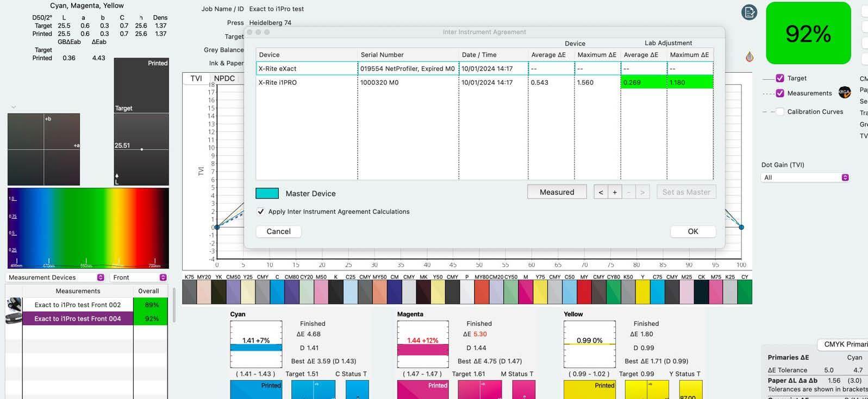Viewport: 868px width, 399px height.
Task: Click the previous arrow button in the dialog
Action: (x=601, y=192)
